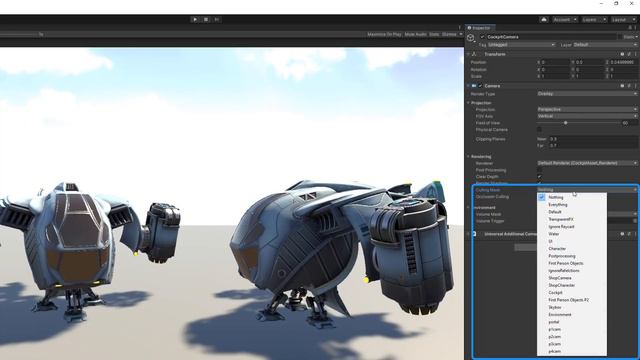
Task: Toggle the CockpitCamera active checkbox
Action: 482,37
